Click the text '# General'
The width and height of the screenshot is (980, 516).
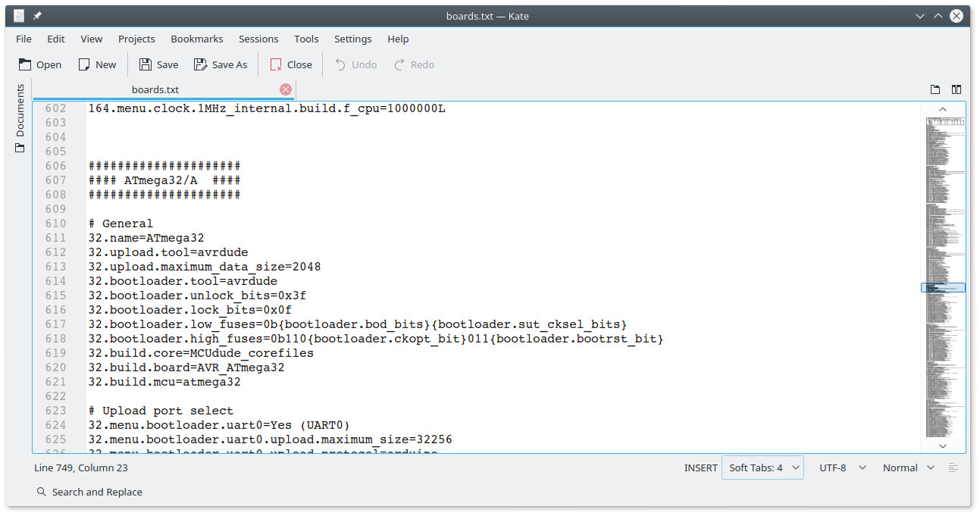(121, 224)
